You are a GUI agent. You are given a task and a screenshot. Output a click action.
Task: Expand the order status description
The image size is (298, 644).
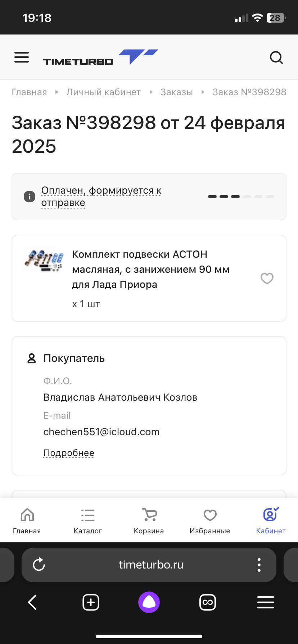[101, 196]
